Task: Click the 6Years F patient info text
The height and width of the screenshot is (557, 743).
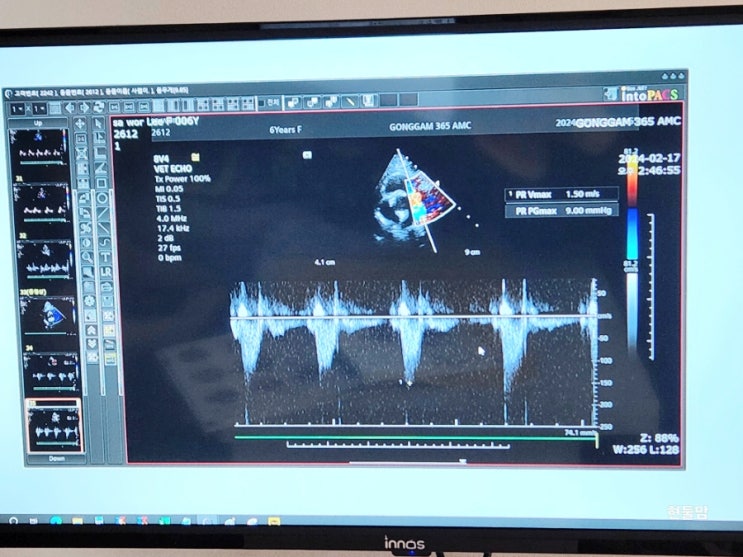Action: click(286, 129)
